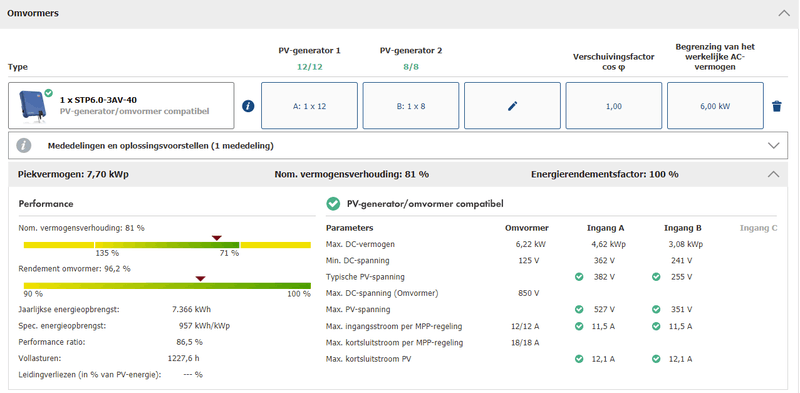Expand Mededelingen en oplossingsvoorstellen chevron
This screenshot has height=393, width=800.
(773, 145)
